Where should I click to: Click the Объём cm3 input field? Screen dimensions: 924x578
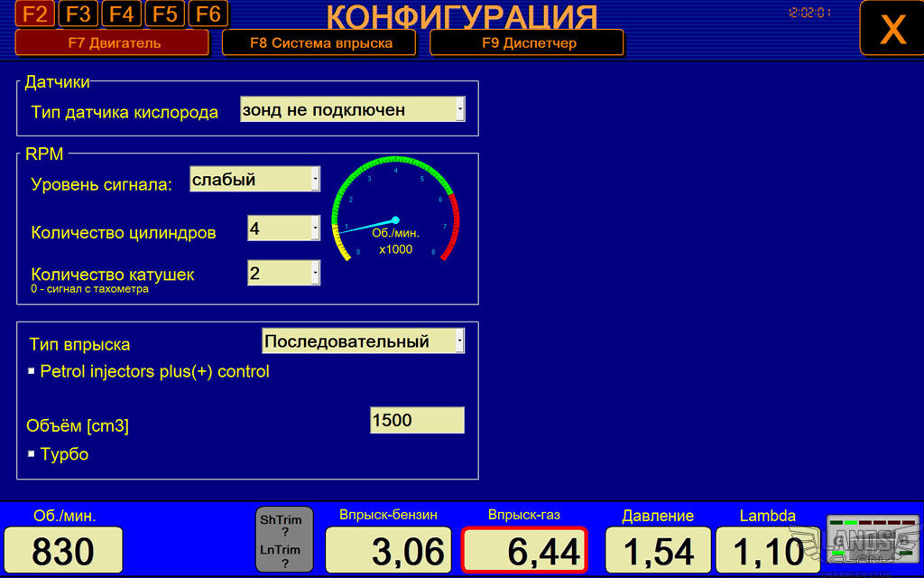click(416, 420)
